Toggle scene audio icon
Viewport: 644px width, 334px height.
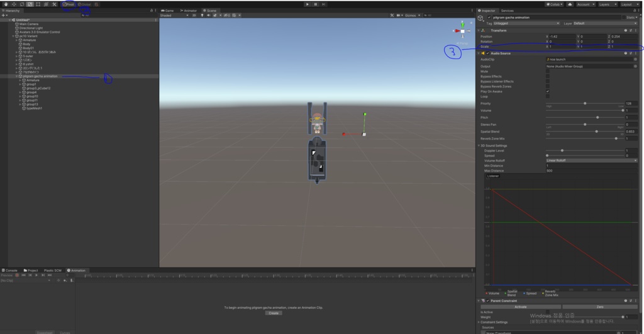point(209,16)
